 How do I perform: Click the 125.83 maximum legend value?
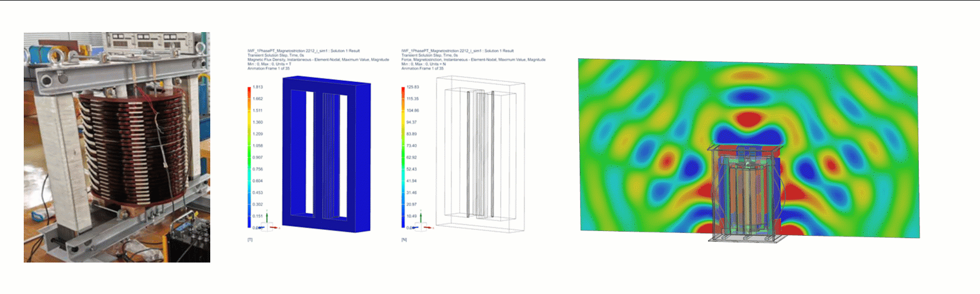412,87
